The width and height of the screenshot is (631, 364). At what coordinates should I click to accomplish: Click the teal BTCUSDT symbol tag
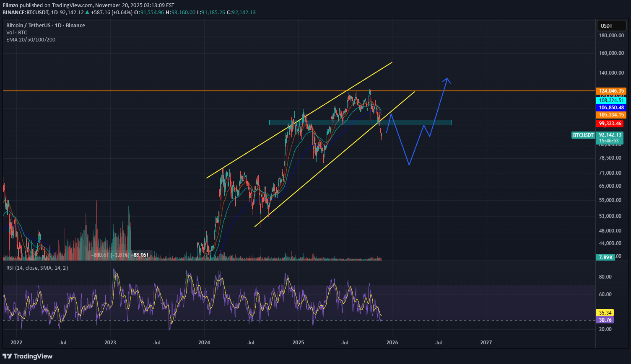[x=583, y=135]
